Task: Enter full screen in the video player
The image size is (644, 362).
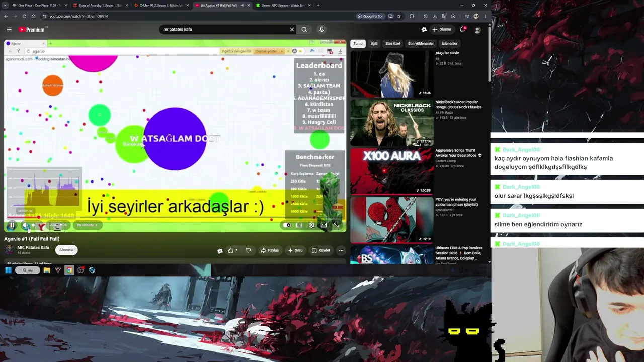Action: 336,225
